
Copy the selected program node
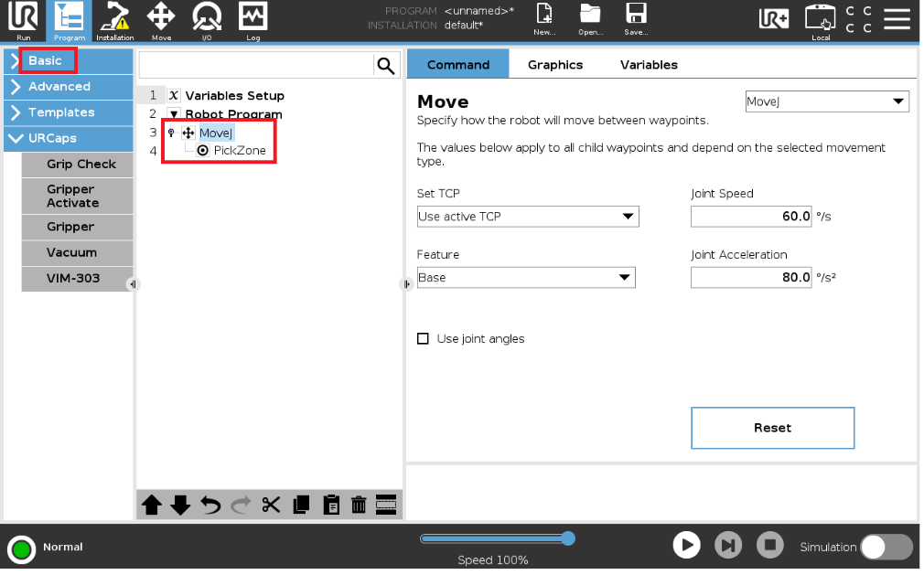(x=301, y=505)
